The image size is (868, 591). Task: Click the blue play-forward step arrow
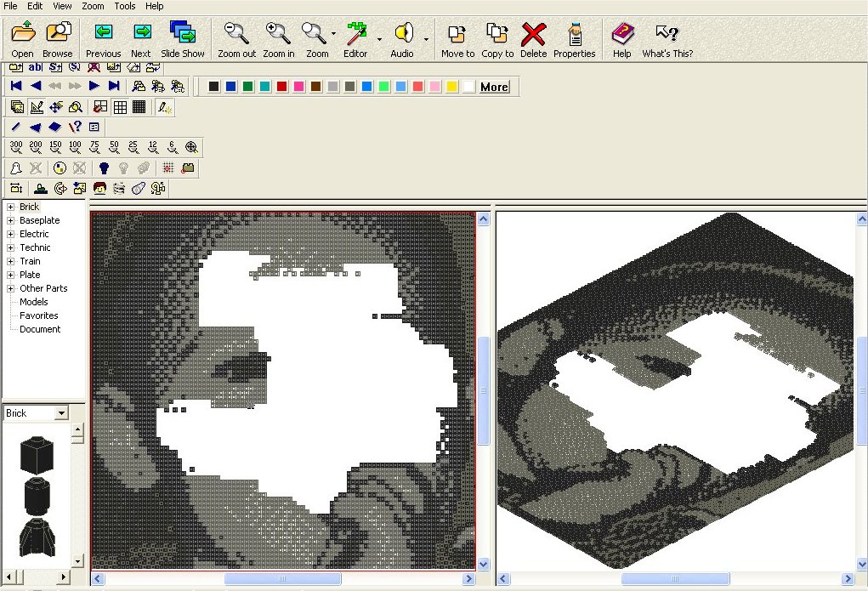coord(94,86)
